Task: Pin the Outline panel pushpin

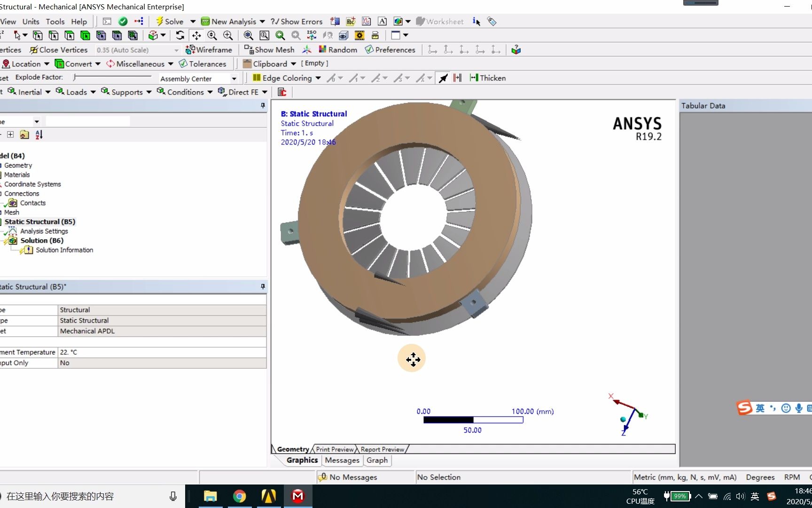Action: pyautogui.click(x=263, y=106)
